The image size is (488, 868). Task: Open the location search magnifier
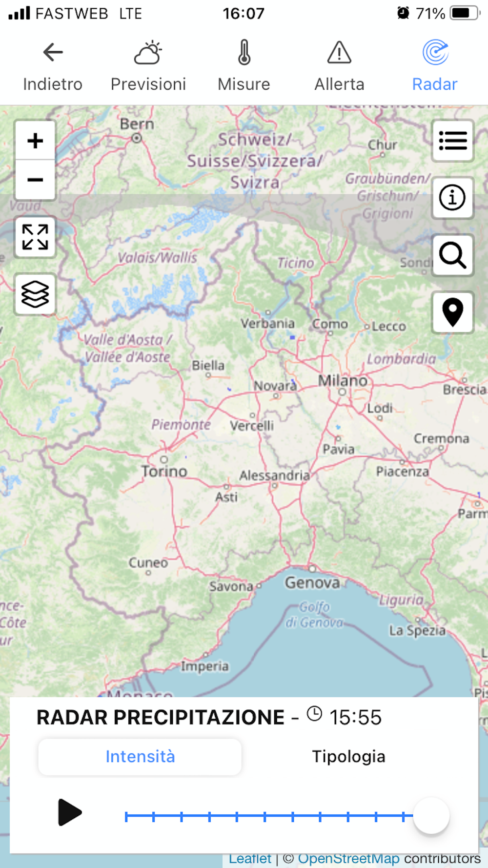(453, 255)
